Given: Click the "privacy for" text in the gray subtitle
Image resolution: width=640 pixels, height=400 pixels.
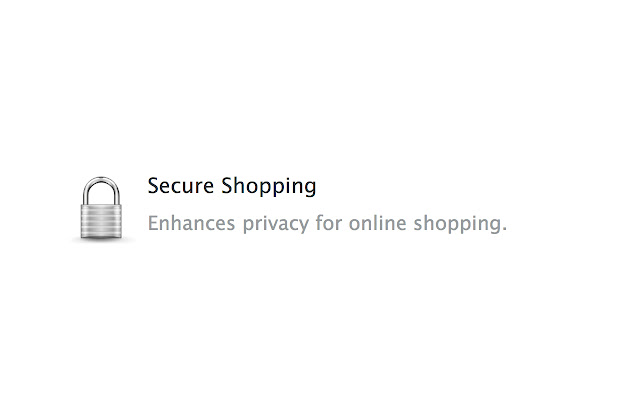Looking at the screenshot, I should [293, 223].
